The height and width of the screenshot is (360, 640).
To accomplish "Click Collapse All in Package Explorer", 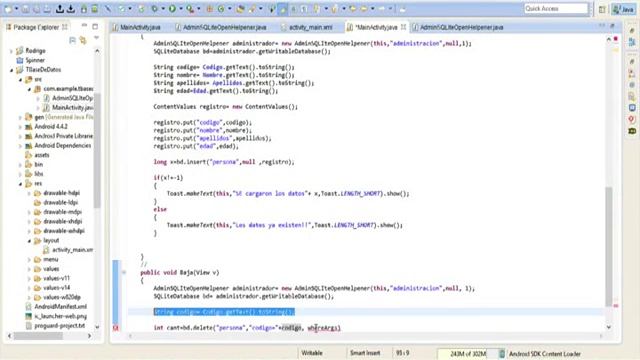I will pyautogui.click(x=72, y=40).
